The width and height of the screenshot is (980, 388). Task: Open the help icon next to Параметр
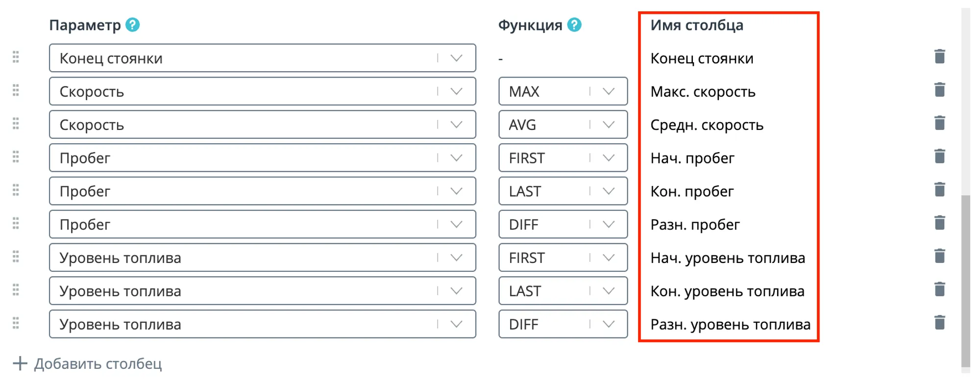click(x=132, y=25)
